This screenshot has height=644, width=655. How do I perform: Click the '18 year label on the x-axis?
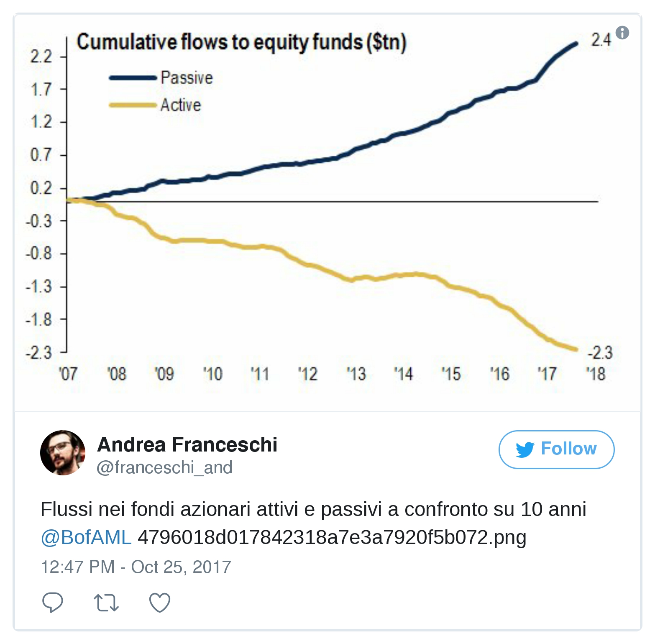click(x=596, y=374)
